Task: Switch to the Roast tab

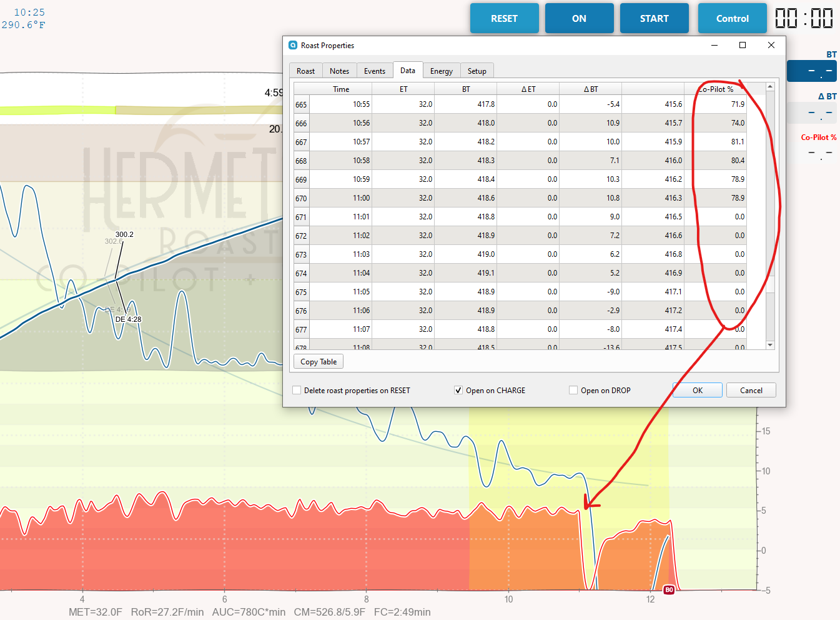Action: tap(305, 70)
